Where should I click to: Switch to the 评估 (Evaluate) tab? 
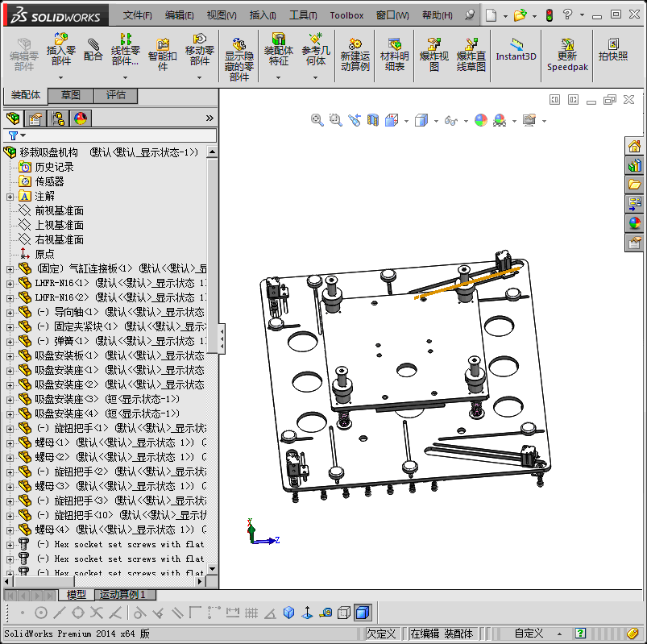tap(115, 95)
